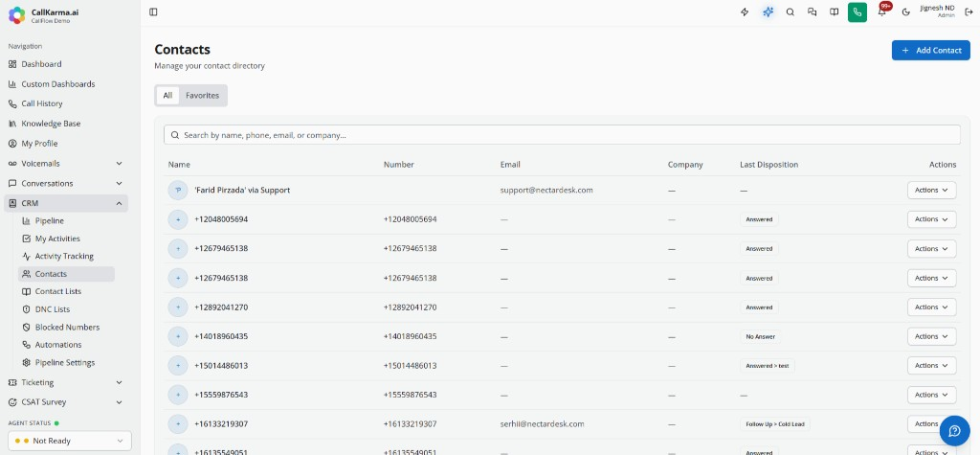
Task: Open Actions dropdown for +12892041270
Action: tap(931, 307)
